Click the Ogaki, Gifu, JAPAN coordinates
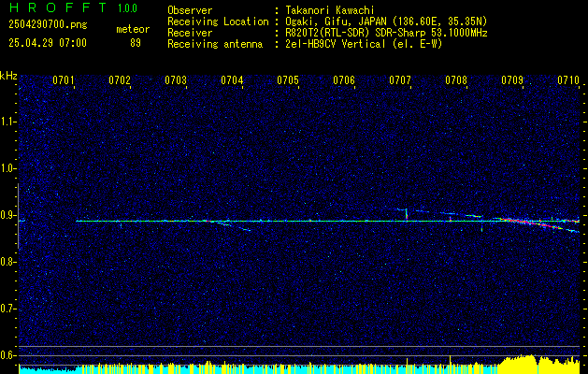The height and width of the screenshot is (374, 588). click(386, 22)
